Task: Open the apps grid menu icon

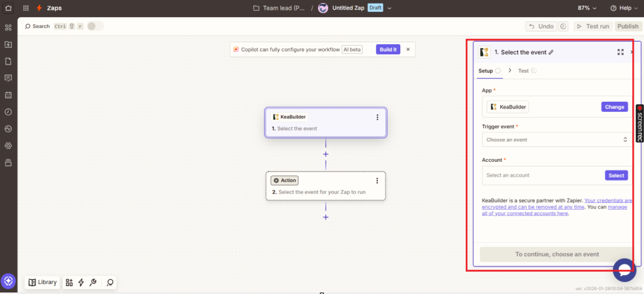Action: [x=26, y=8]
